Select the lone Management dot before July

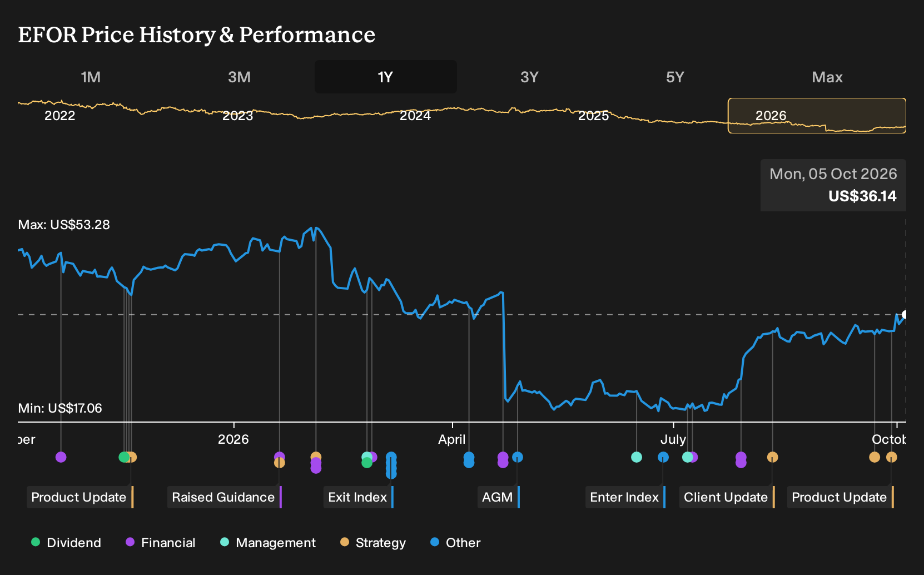point(637,457)
